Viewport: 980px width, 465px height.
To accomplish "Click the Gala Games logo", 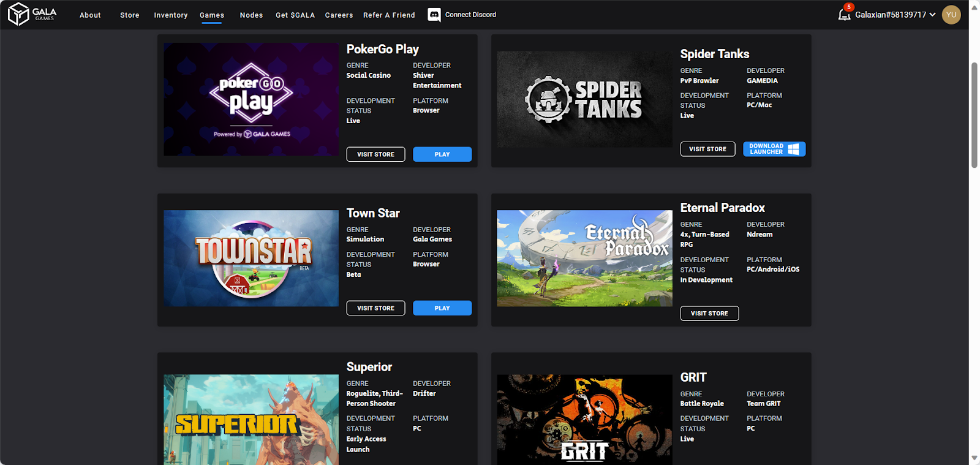I will (x=32, y=14).
